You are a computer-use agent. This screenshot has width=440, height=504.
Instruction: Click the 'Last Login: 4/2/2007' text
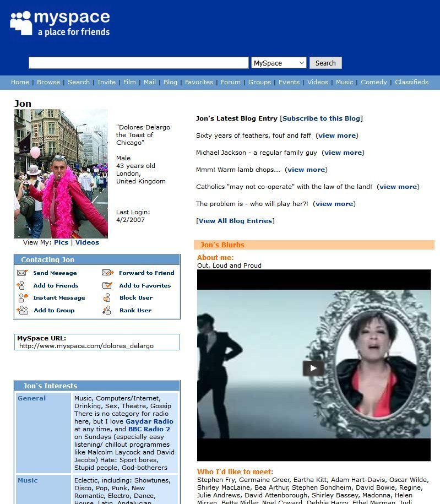coord(133,216)
